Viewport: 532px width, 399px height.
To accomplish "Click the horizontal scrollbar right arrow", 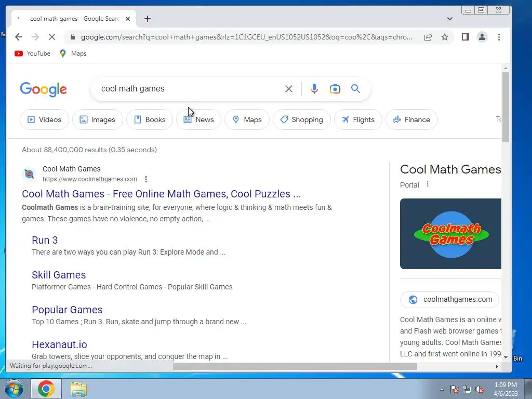I will (x=497, y=366).
